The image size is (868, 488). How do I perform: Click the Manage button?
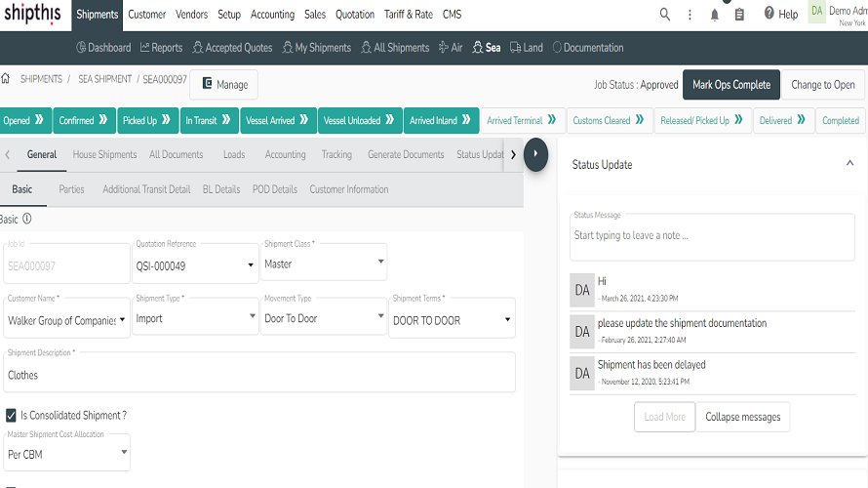click(223, 84)
